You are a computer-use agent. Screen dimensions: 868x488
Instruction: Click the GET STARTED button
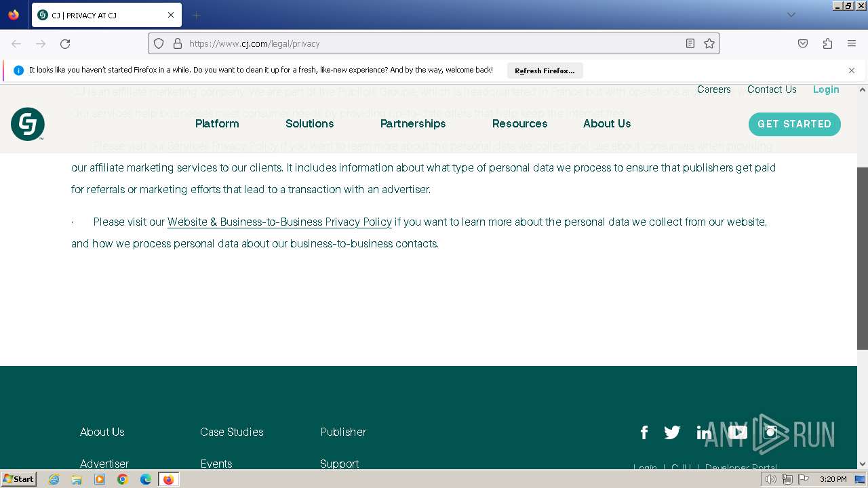[795, 124]
